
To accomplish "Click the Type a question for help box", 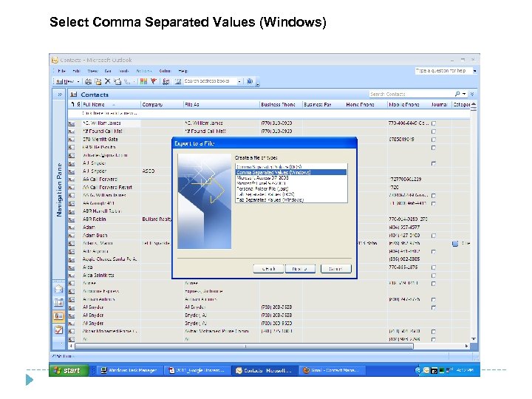I will (443, 71).
